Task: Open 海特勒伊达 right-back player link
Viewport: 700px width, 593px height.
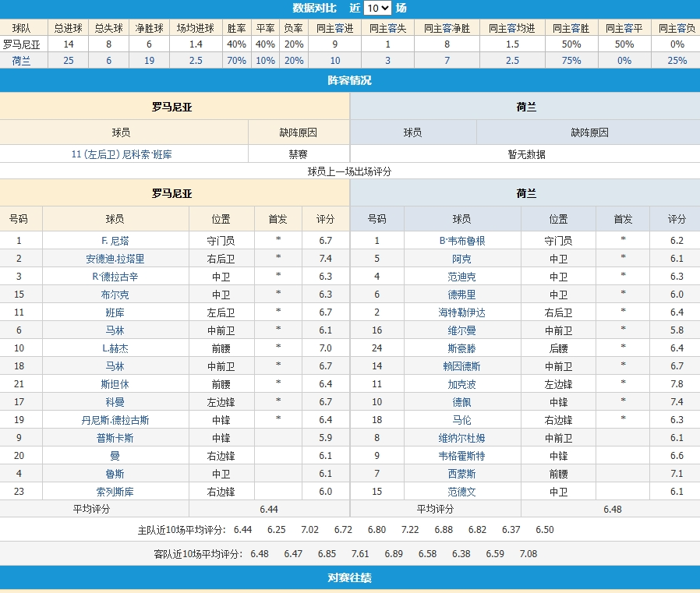Action: 461,312
